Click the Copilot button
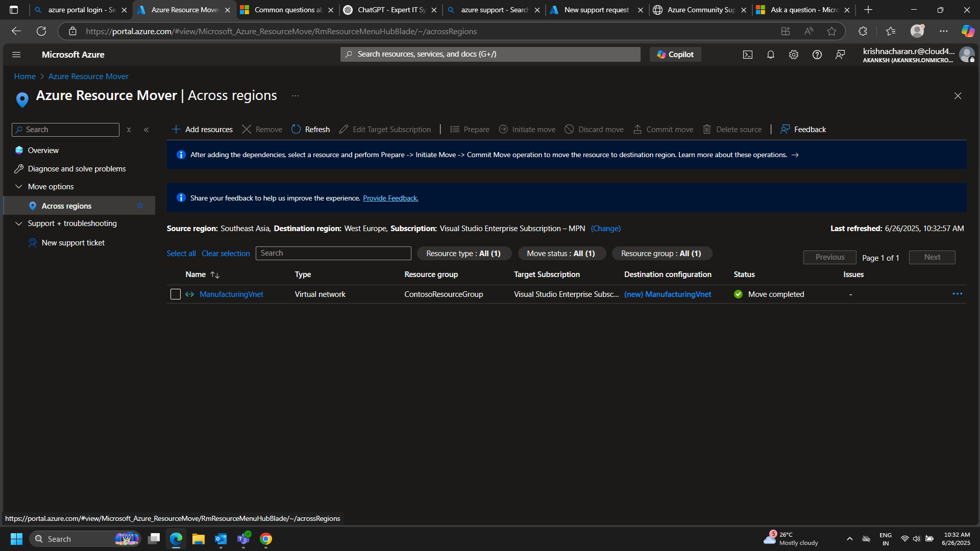 [x=675, y=55]
